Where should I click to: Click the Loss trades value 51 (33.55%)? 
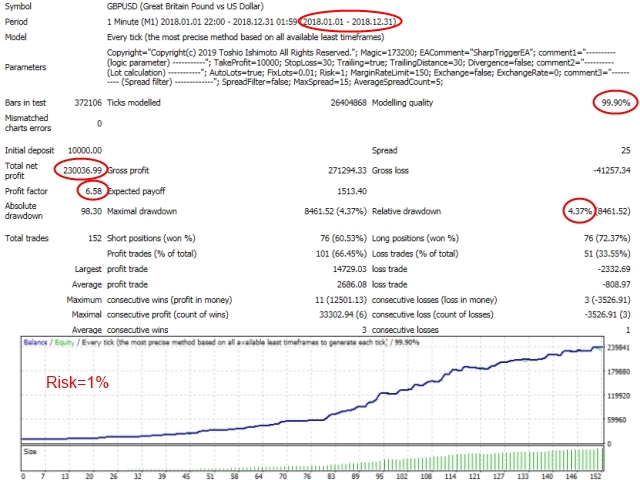pos(607,254)
